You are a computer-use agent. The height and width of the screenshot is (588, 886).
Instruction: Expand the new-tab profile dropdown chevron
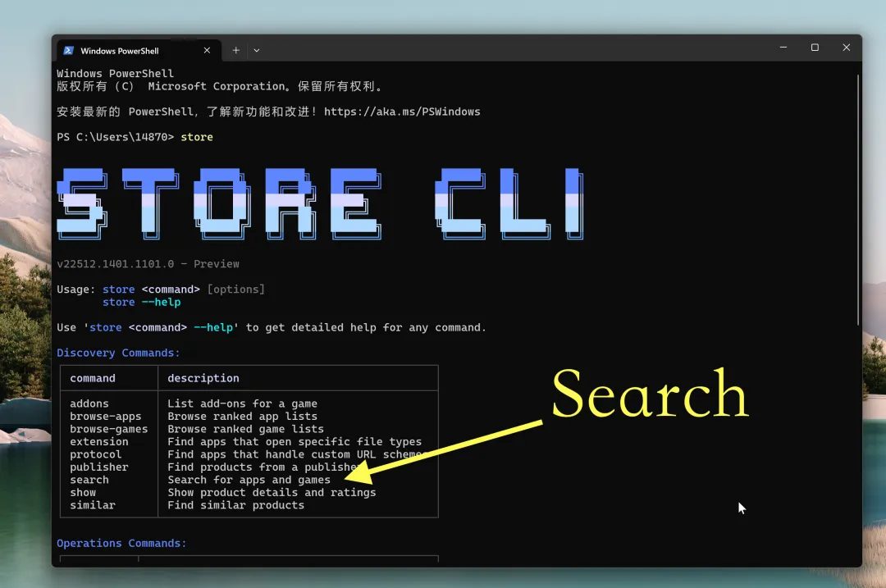257,50
